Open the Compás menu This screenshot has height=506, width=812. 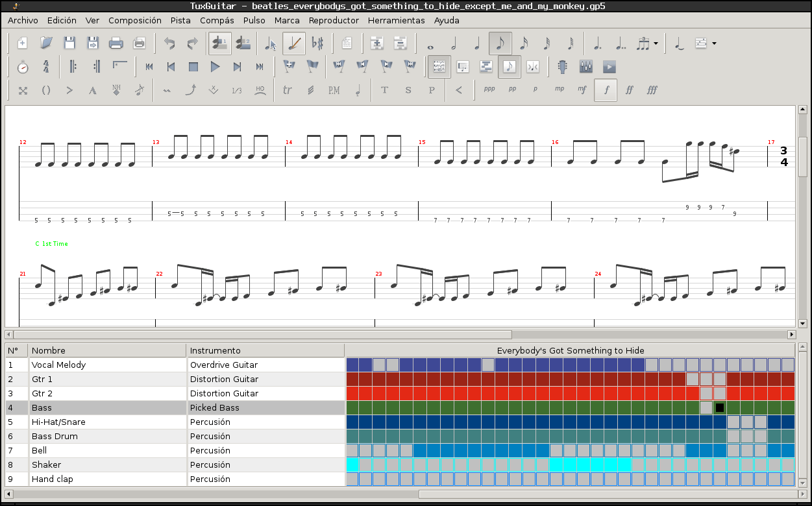click(x=217, y=20)
